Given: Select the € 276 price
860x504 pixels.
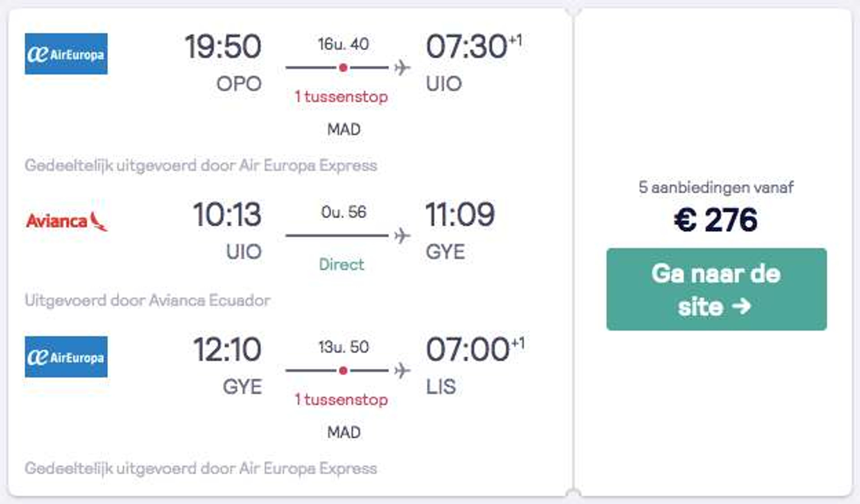Looking at the screenshot, I should [x=716, y=220].
